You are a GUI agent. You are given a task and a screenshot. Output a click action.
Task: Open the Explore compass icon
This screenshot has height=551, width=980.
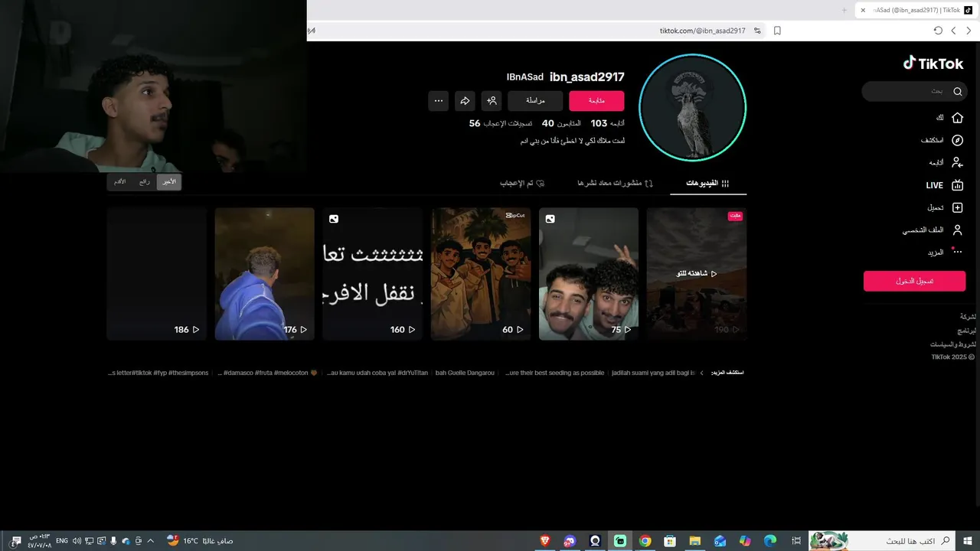click(956, 140)
